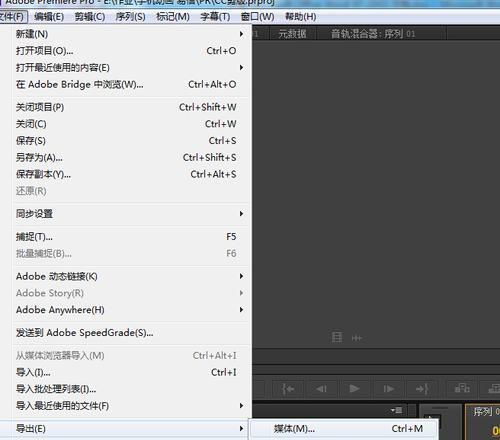Choose 捕捉(T)... menu item
Screen dimensions: 500x440
pos(130,237)
